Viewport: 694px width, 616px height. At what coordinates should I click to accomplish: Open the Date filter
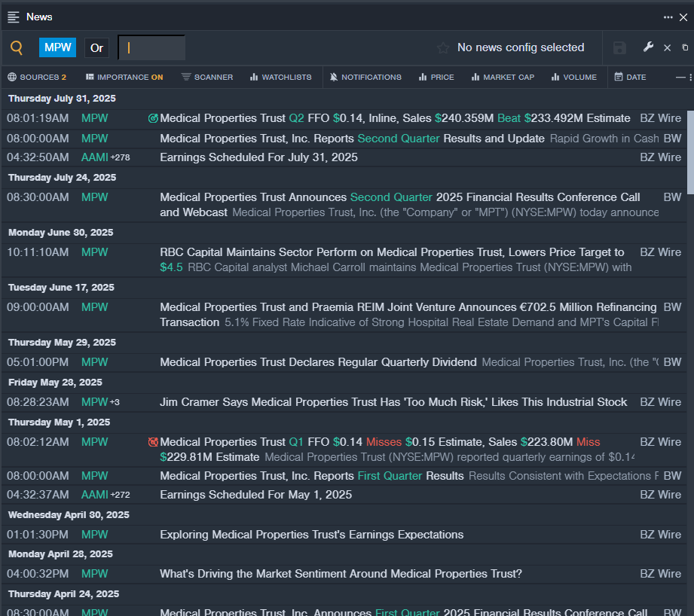pos(630,78)
